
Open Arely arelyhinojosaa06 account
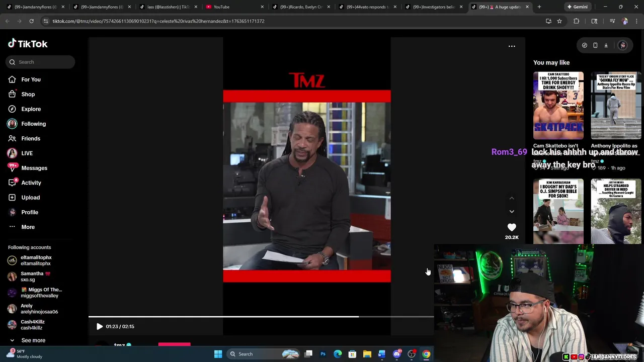click(33, 309)
